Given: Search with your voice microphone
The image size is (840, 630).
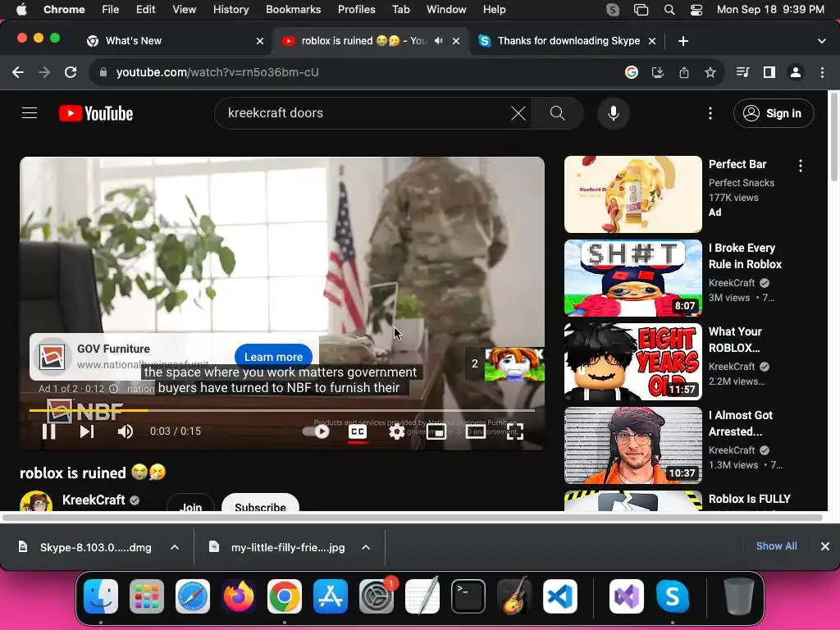Looking at the screenshot, I should 614,113.
